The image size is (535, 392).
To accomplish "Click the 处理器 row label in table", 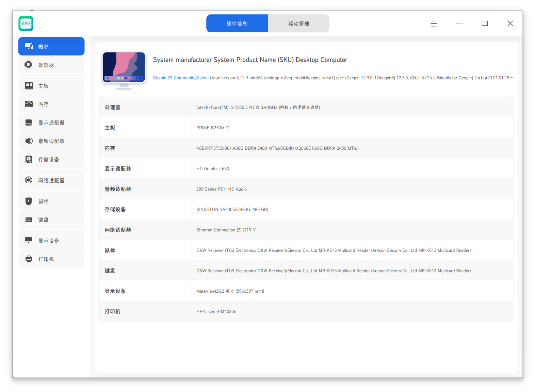I will coord(112,107).
